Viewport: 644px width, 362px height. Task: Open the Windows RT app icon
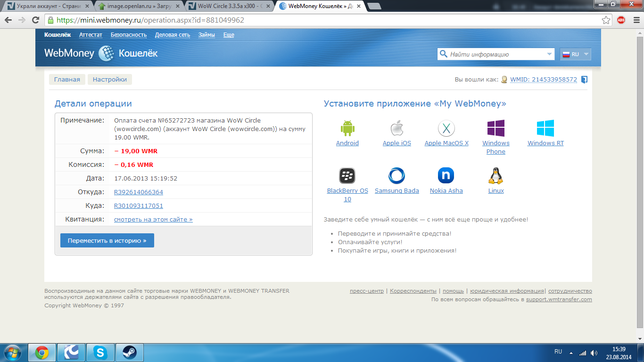545,128
